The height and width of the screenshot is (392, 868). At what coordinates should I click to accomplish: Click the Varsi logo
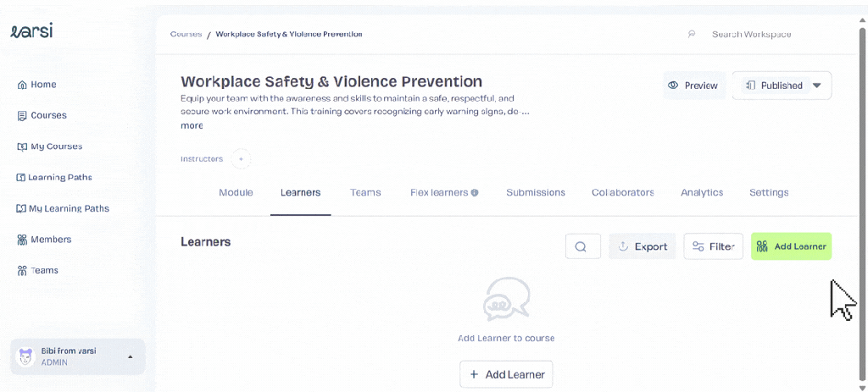pos(32,31)
